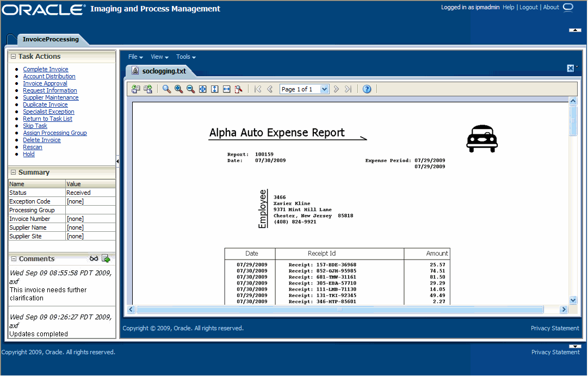Click the footer collapse arrow at bottom right
Viewport: 588px width, 376px height.
click(x=575, y=347)
